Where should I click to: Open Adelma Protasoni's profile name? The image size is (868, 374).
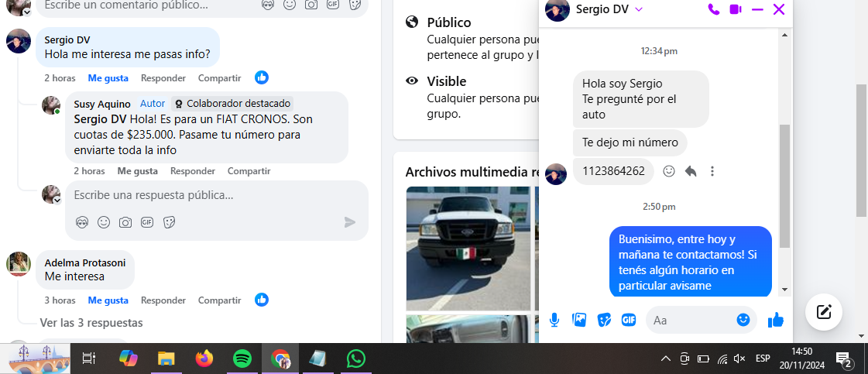pos(85,262)
